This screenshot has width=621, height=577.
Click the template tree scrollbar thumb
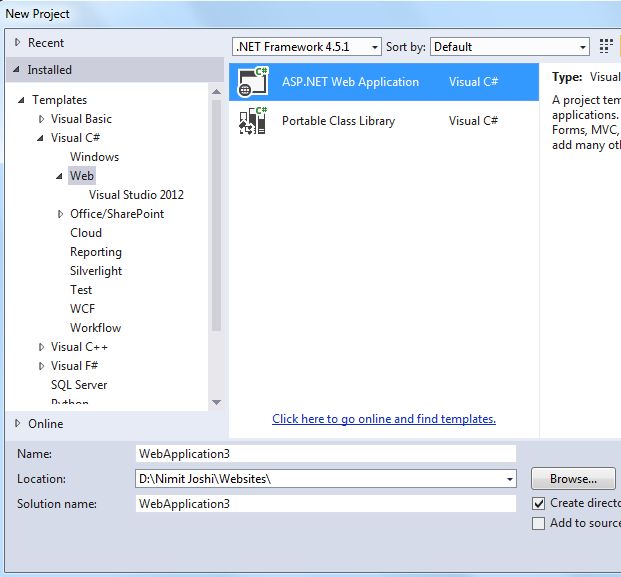pos(216,215)
